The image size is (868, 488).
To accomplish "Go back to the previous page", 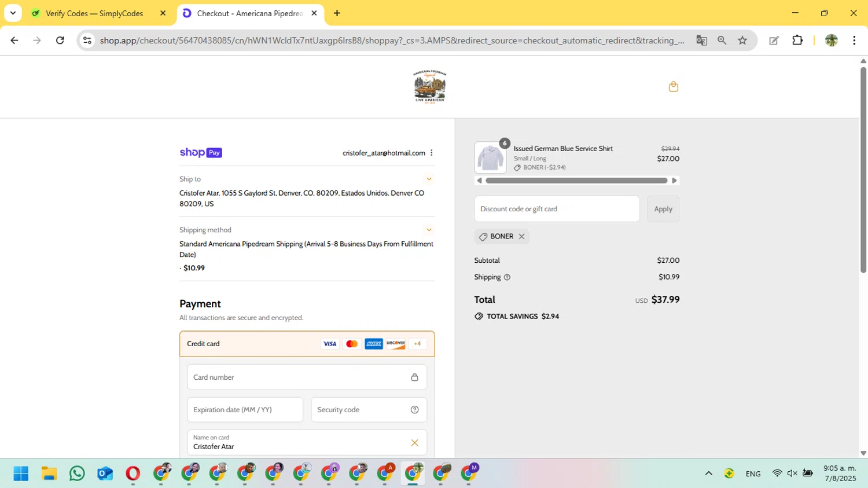I will 14,41.
